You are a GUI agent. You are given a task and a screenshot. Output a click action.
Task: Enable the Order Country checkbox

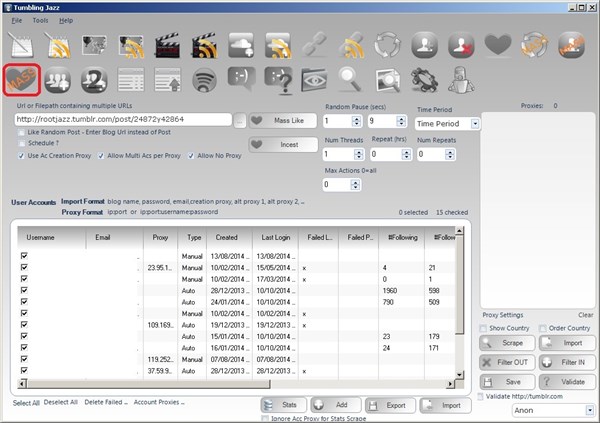click(543, 328)
